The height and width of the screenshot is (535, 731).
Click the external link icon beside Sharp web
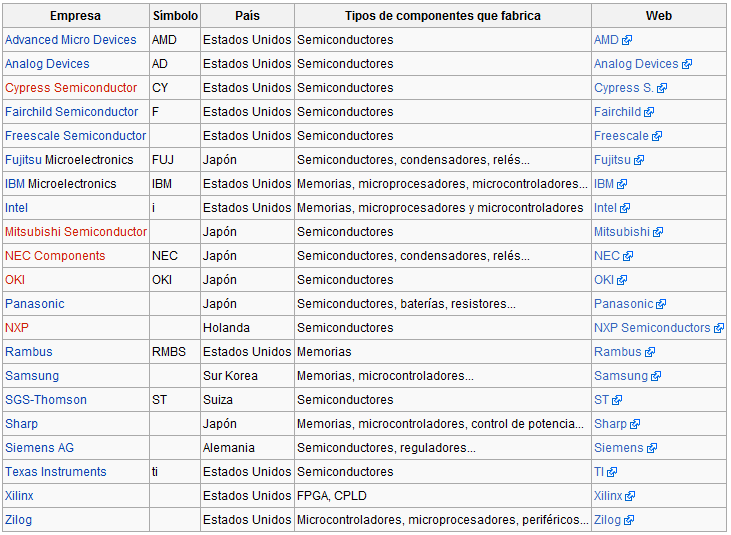point(635,425)
